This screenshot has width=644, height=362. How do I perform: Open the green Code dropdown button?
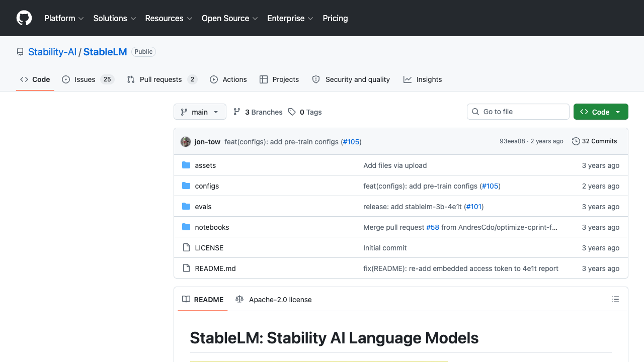click(x=601, y=112)
